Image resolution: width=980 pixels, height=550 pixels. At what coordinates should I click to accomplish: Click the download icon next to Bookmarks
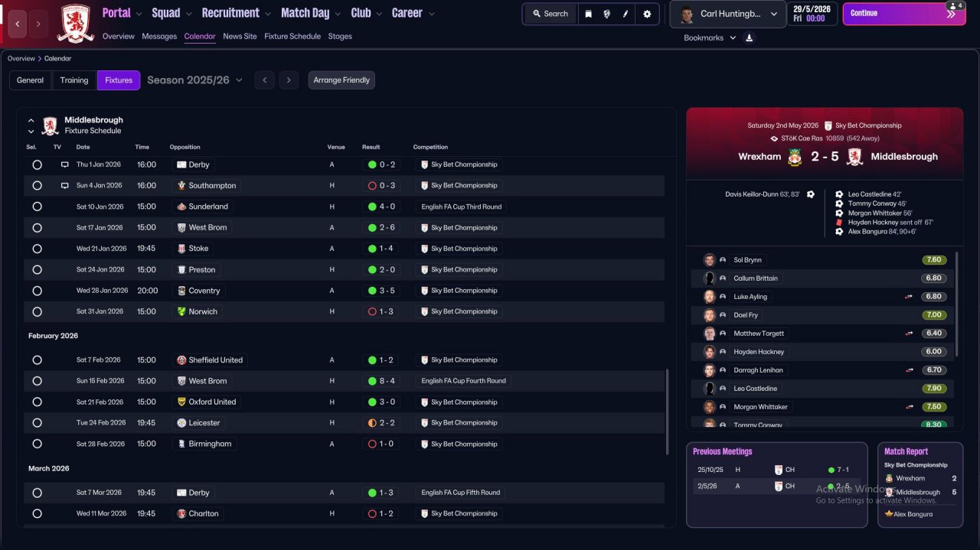pyautogui.click(x=749, y=37)
